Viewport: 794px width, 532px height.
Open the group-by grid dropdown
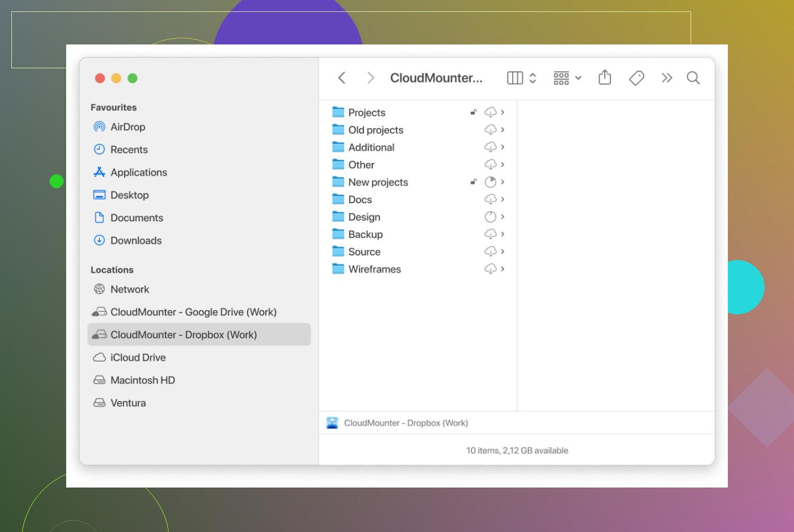pos(567,78)
